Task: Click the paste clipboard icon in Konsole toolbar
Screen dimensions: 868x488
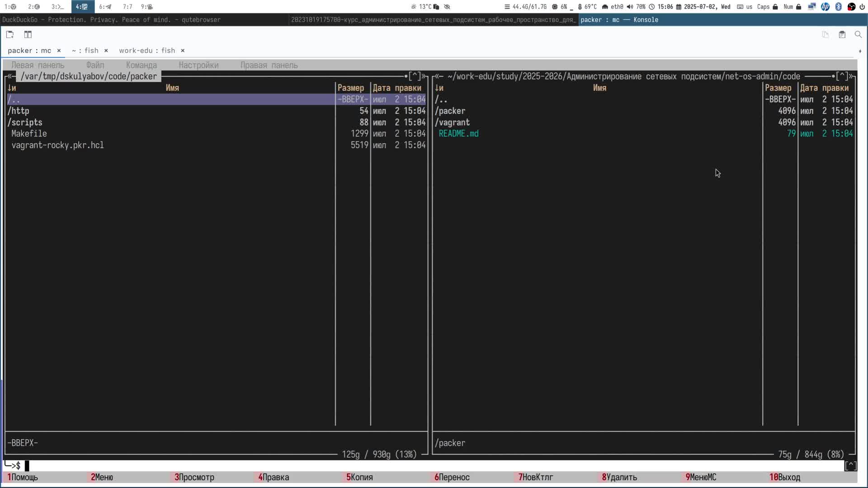Action: pyautogui.click(x=842, y=34)
